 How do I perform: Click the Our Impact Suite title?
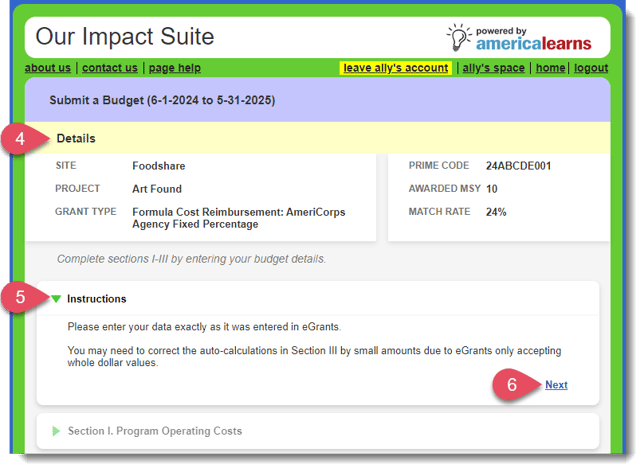pos(124,37)
